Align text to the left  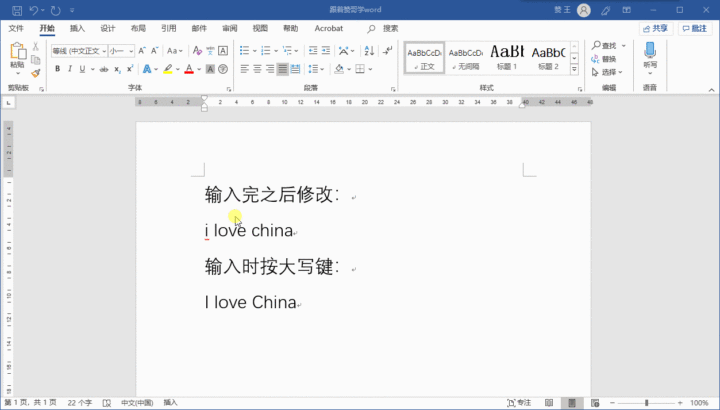click(x=244, y=69)
